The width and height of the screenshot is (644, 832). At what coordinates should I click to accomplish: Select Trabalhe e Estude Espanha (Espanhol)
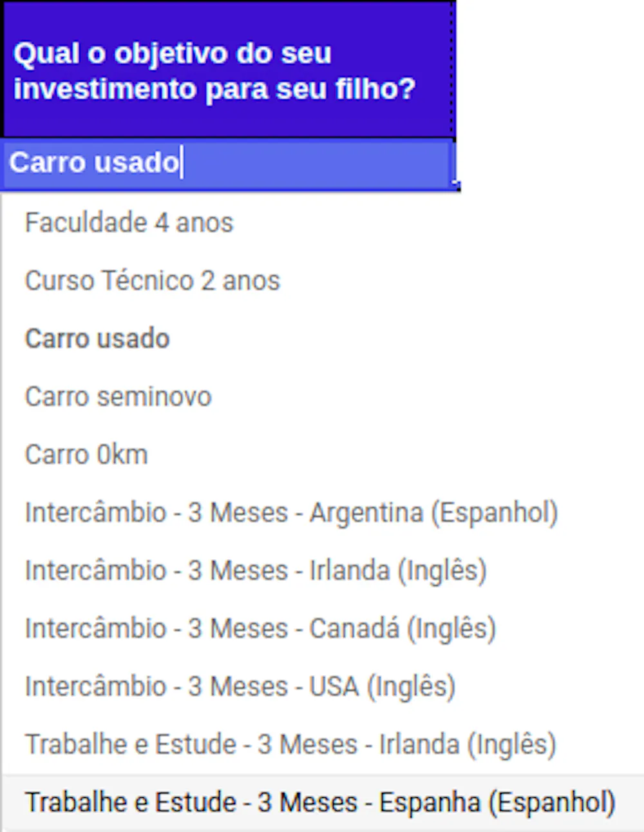(320, 803)
